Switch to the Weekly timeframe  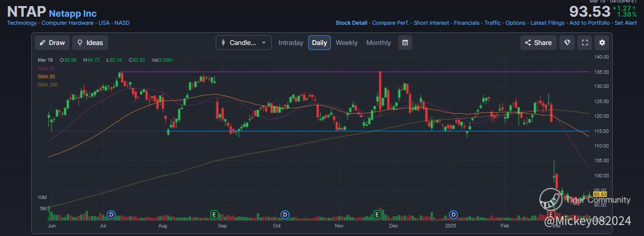pyautogui.click(x=346, y=42)
